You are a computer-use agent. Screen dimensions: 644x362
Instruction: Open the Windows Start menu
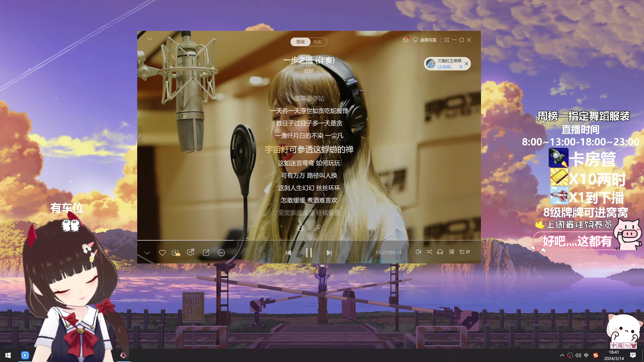(8, 355)
